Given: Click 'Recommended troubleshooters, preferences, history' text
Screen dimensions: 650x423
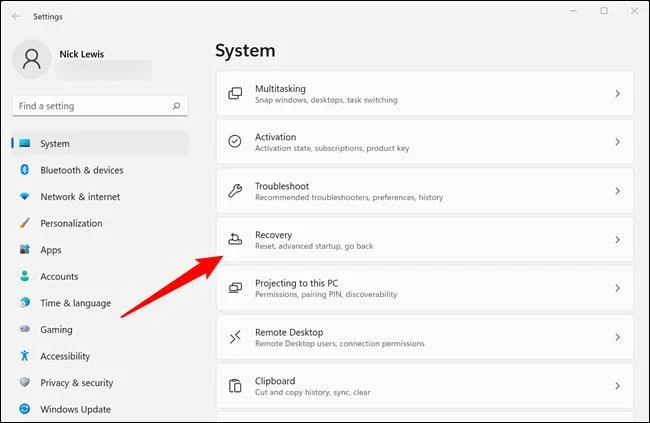Looking at the screenshot, I should tap(349, 197).
